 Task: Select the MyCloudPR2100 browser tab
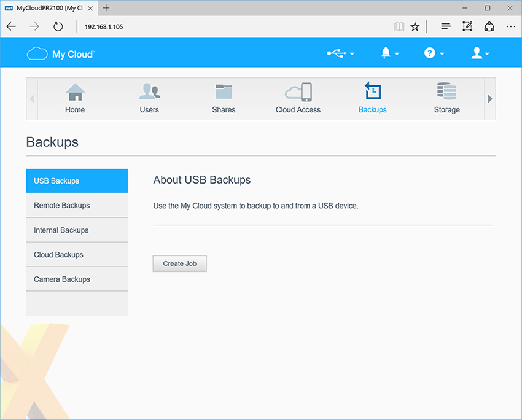pyautogui.click(x=49, y=8)
